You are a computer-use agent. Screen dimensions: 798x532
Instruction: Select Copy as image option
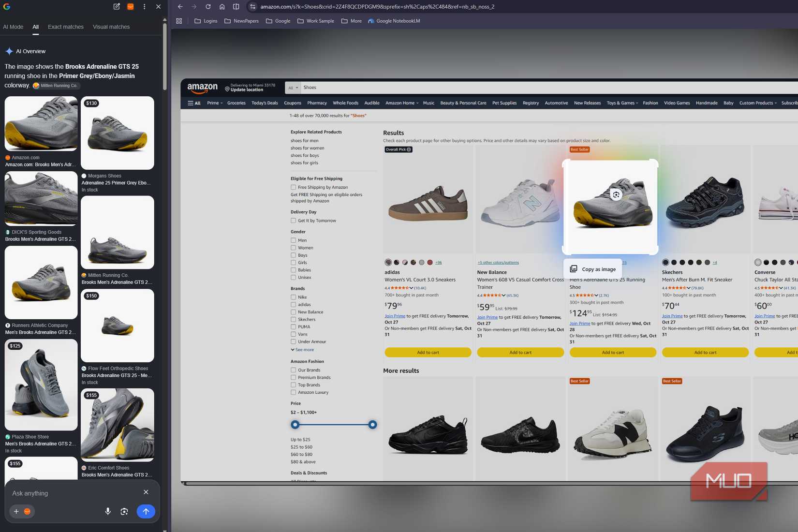pyautogui.click(x=593, y=269)
